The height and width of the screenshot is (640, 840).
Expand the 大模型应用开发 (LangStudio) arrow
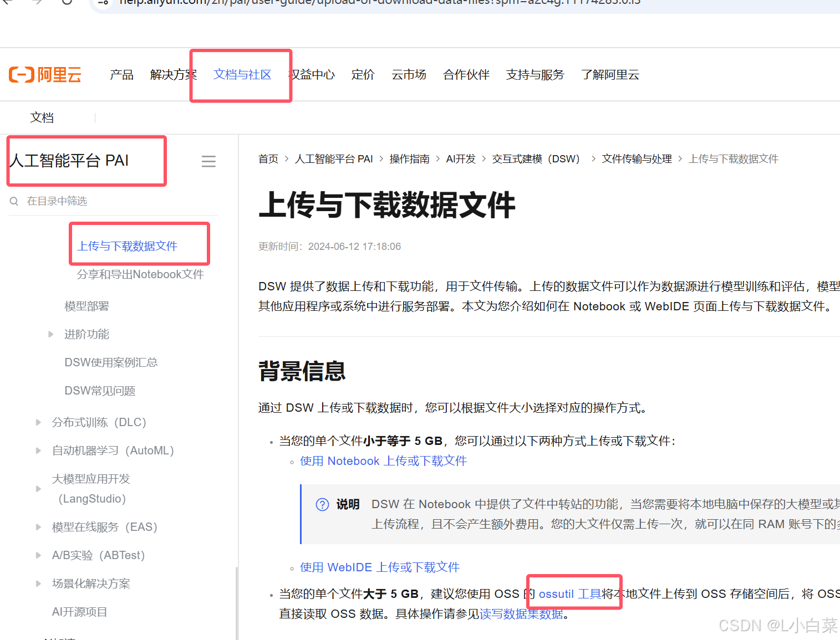[38, 489]
